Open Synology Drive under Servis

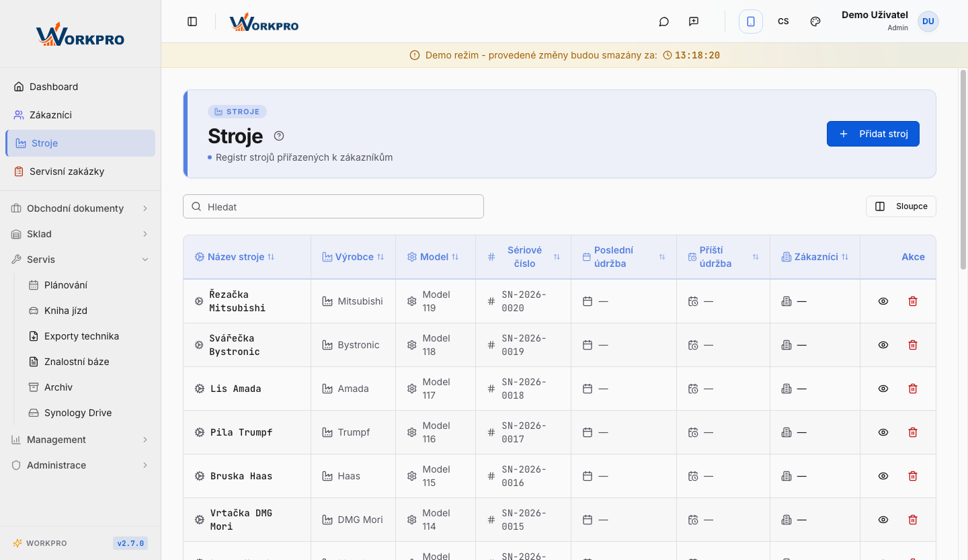pos(89,413)
